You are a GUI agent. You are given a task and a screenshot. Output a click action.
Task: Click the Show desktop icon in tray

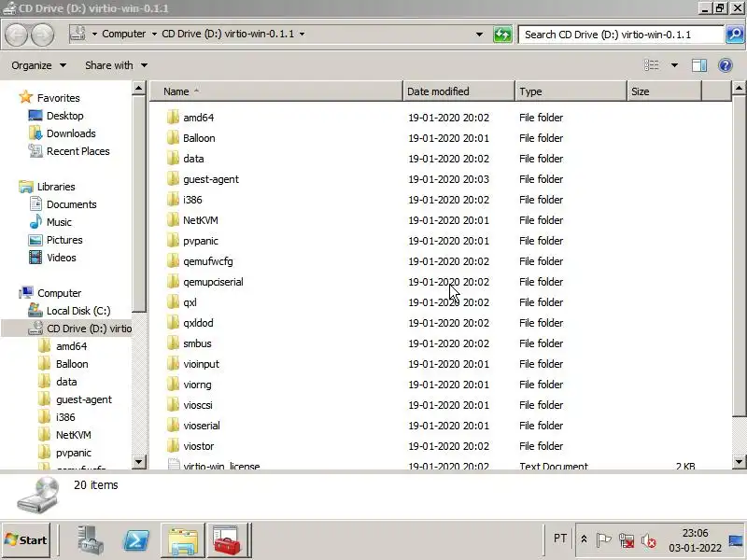736,540
